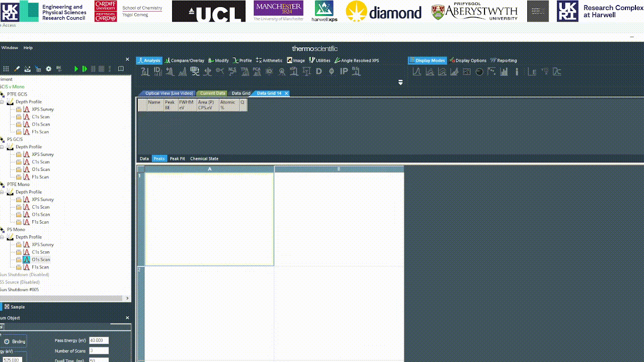Open the Reporting tab

tap(504, 60)
